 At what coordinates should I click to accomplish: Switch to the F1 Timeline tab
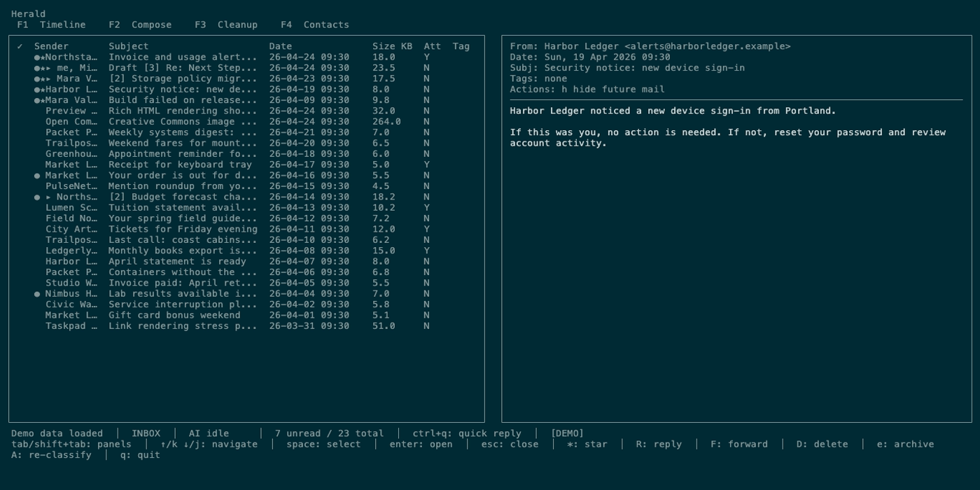(x=51, y=25)
